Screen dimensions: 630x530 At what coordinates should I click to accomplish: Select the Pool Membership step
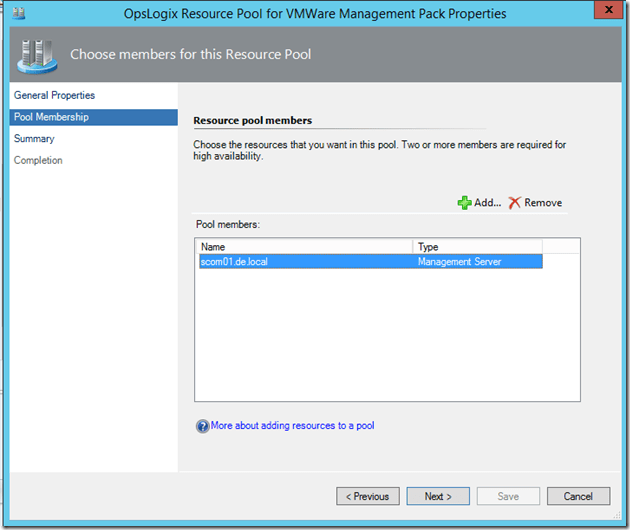pyautogui.click(x=51, y=117)
